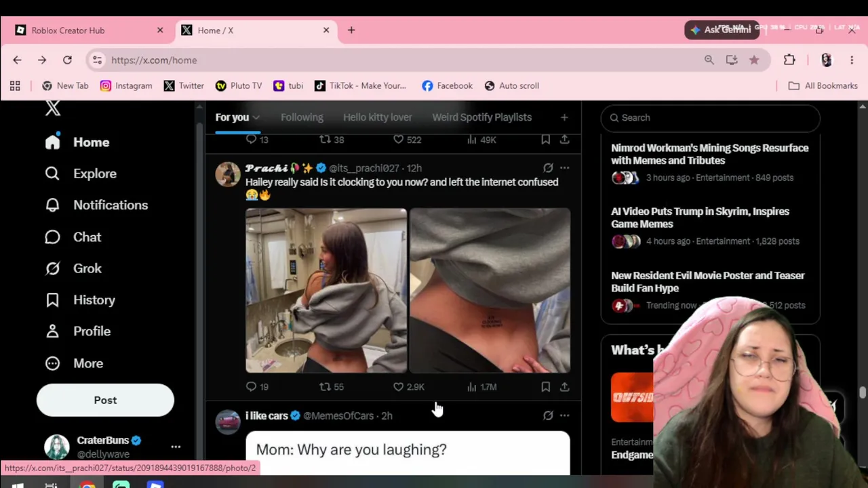The height and width of the screenshot is (488, 868).
Task: Bookmark this page with star icon
Action: (x=754, y=60)
